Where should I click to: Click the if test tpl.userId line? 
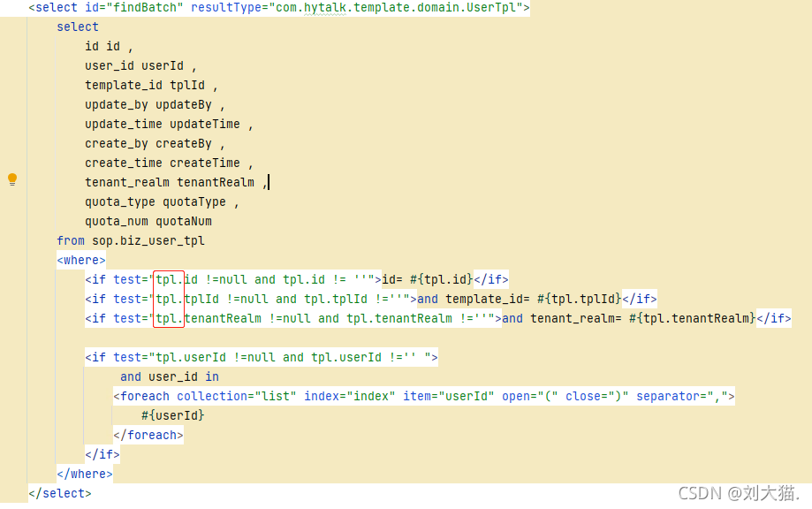[262, 357]
